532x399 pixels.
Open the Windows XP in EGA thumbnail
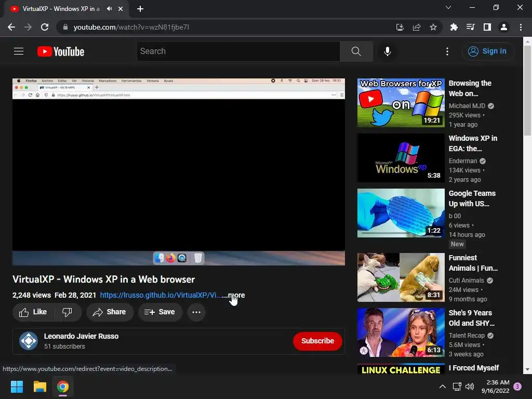401,158
